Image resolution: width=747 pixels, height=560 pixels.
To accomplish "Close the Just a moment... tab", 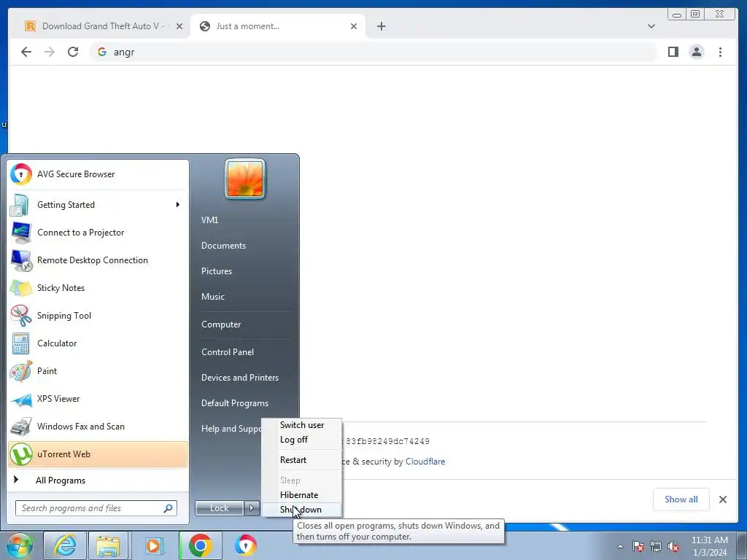I will 354,26.
